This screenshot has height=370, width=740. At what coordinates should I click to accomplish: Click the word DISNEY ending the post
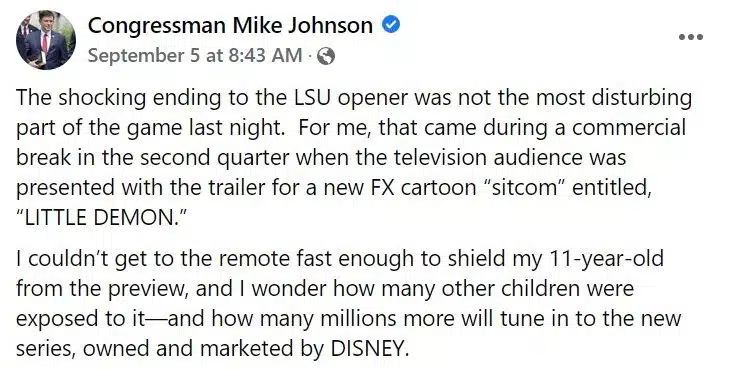pyautogui.click(x=368, y=349)
